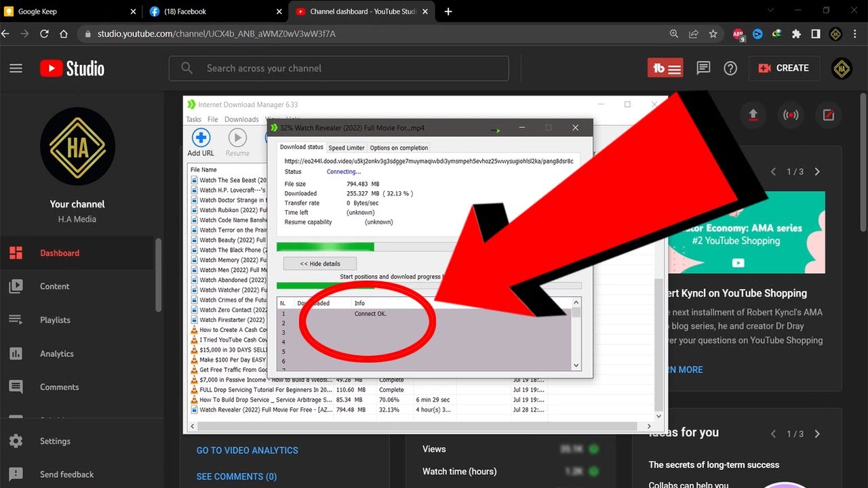Click the CREATE button
This screenshot has width=868, height=488.
(784, 68)
